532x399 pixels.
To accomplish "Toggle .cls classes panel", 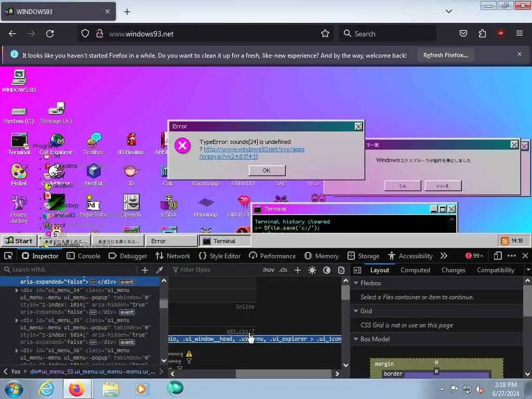I will (x=283, y=270).
